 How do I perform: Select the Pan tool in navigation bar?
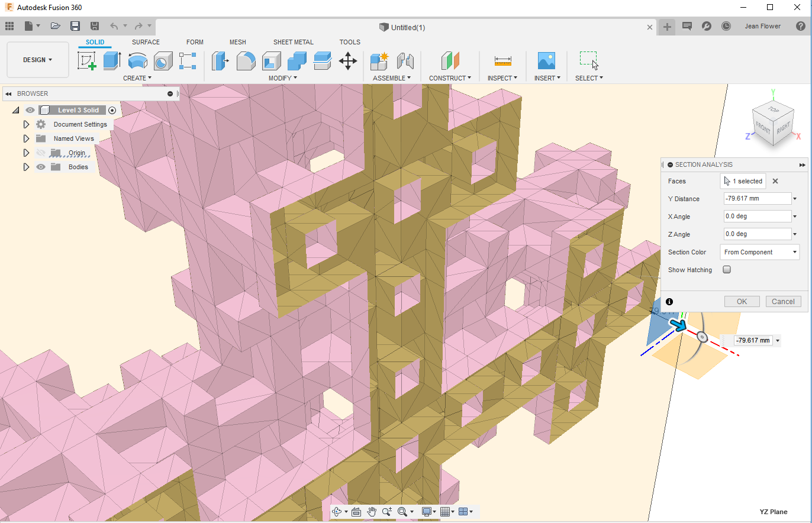[372, 511]
